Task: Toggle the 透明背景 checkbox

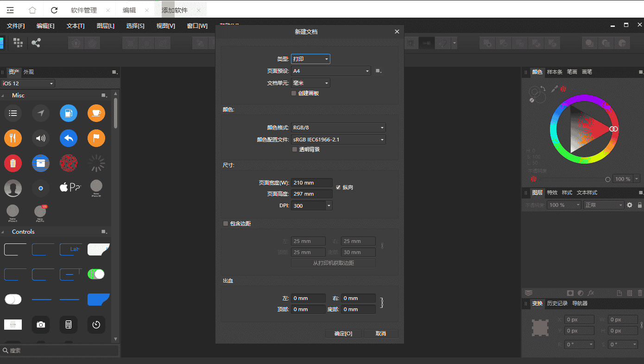Action: pos(294,149)
